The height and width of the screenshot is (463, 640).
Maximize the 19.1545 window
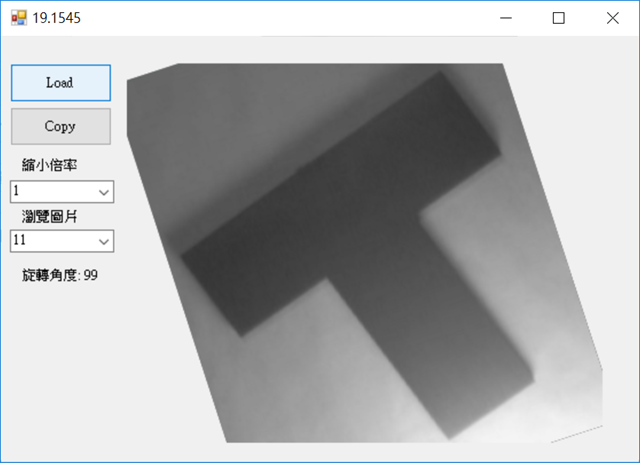click(x=559, y=18)
